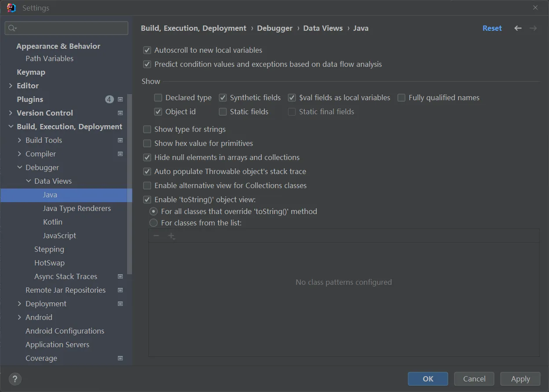
Task: Click into the settings search field
Action: pos(70,28)
